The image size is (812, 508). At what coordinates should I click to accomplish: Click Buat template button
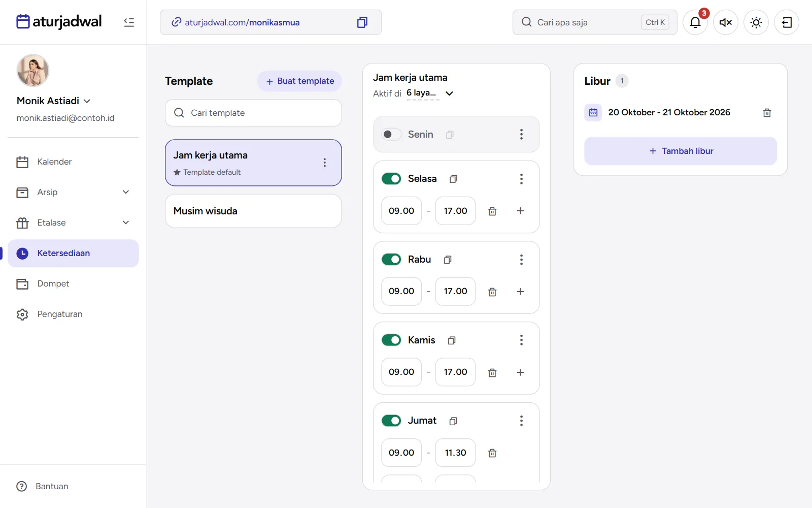pyautogui.click(x=299, y=81)
